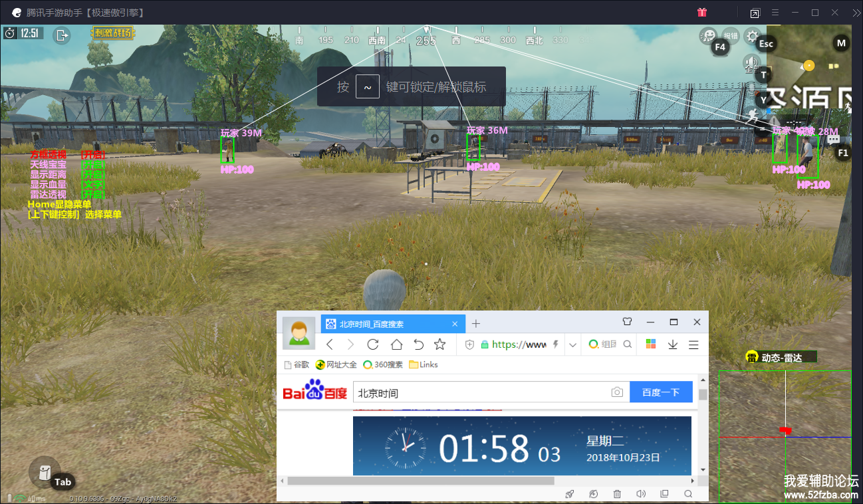Click the 报错 report error button
This screenshot has width=863, height=504.
[x=731, y=35]
